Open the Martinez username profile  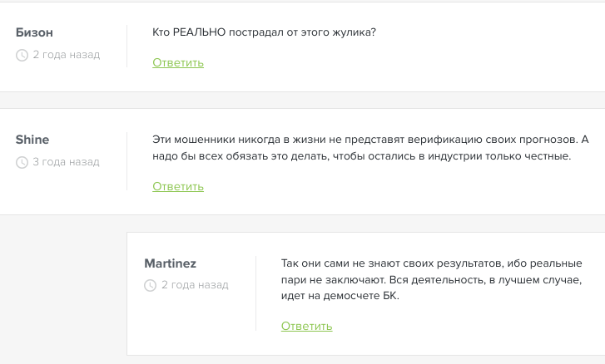[x=170, y=263]
